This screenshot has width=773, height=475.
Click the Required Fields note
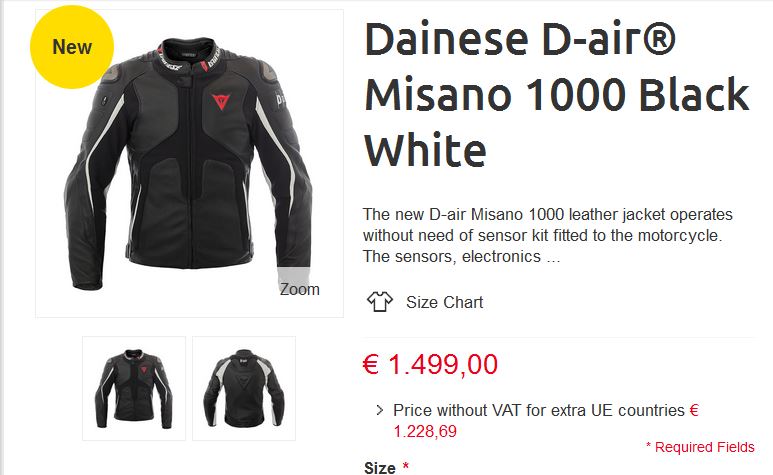click(700, 447)
